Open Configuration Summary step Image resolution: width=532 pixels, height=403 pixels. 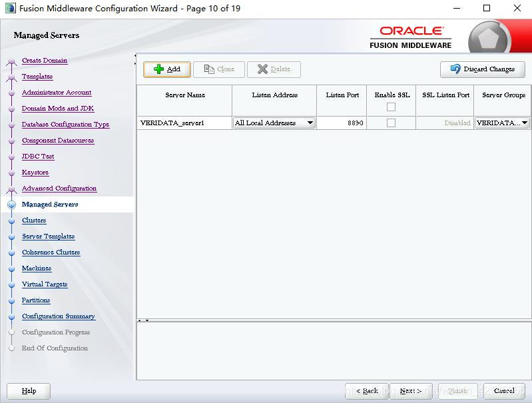pos(59,316)
